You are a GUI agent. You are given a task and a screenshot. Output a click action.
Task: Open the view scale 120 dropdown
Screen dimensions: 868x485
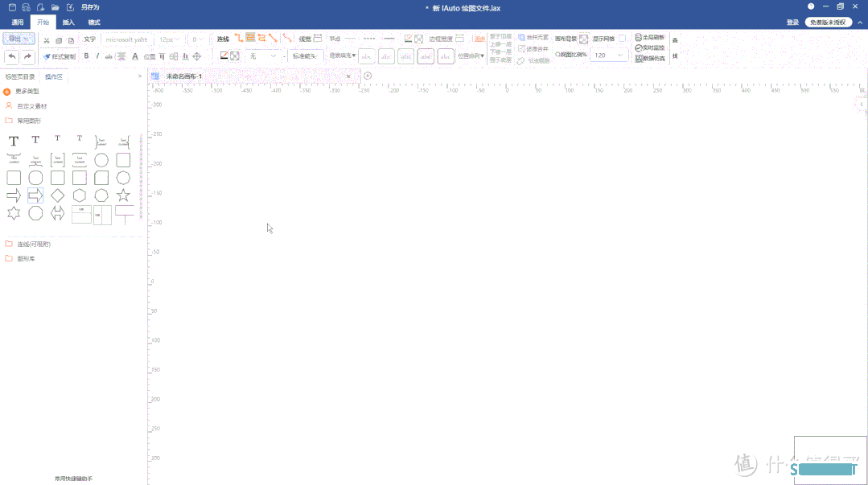[x=608, y=55]
